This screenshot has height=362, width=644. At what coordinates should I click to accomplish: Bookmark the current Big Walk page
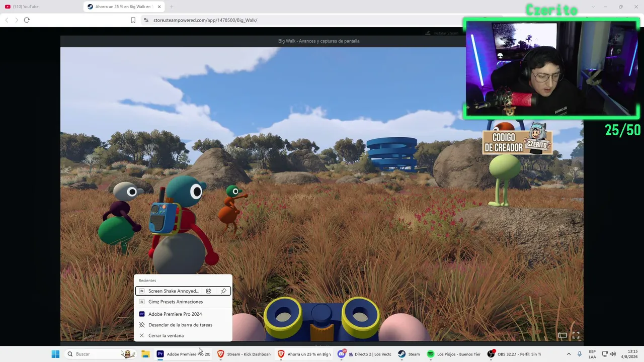point(133,20)
